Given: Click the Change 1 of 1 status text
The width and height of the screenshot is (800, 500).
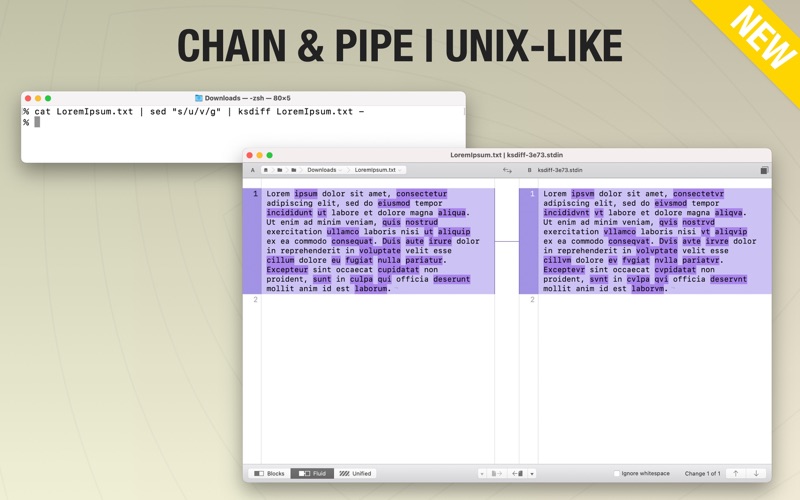Looking at the screenshot, I should pyautogui.click(x=703, y=474).
